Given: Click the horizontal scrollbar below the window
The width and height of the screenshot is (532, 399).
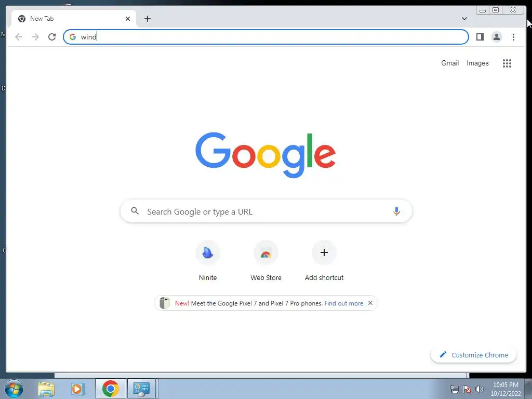Looking at the screenshot, I should pyautogui.click(x=261, y=375).
